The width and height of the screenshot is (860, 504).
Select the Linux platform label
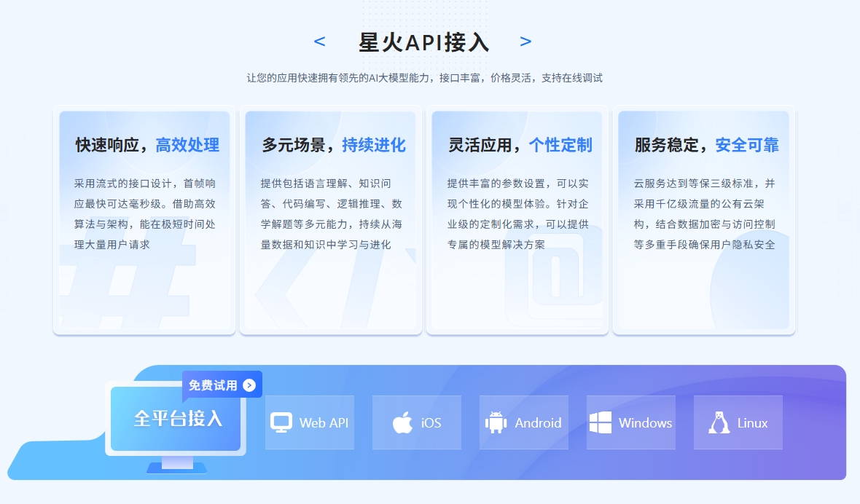pos(752,423)
